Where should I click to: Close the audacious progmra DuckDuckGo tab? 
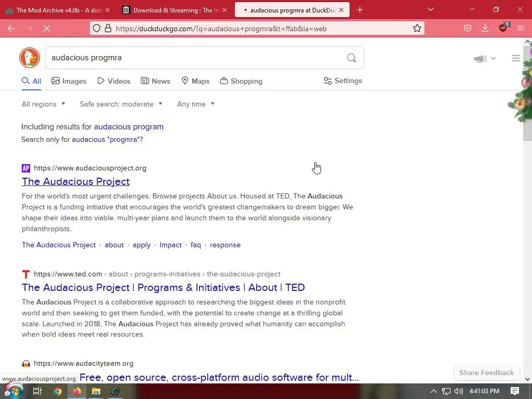[x=341, y=10]
